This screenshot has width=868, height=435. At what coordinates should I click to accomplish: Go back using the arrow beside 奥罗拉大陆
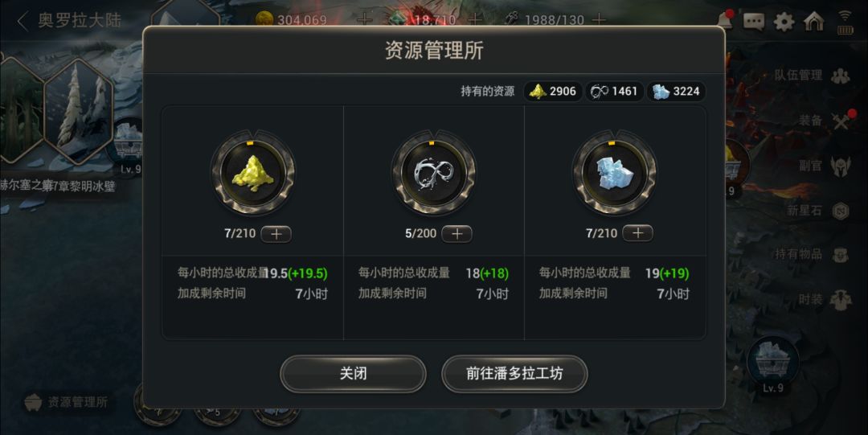point(23,21)
